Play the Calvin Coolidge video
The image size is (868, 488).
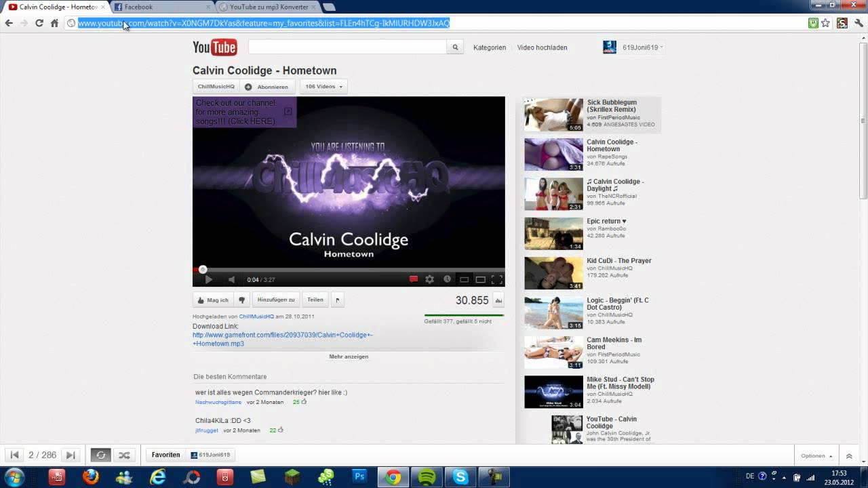pos(208,279)
